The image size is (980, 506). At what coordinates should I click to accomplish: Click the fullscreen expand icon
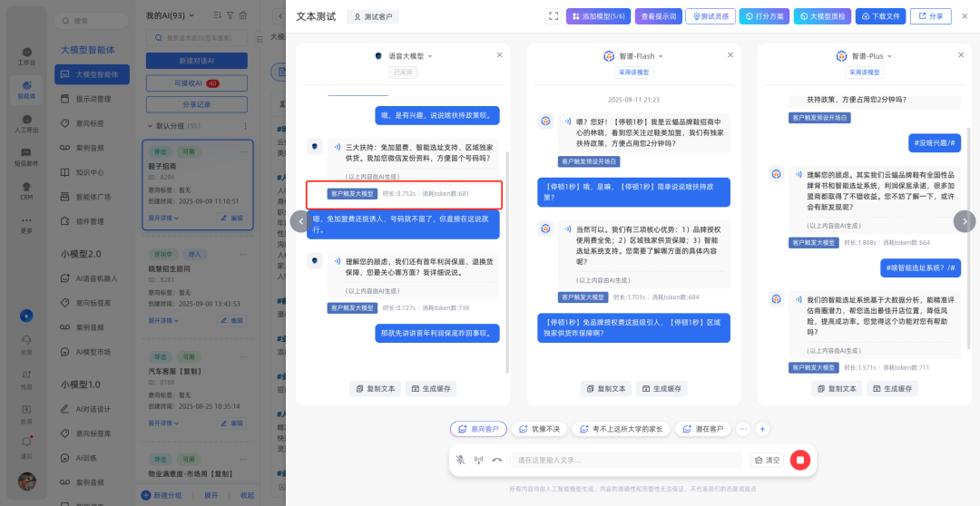554,16
